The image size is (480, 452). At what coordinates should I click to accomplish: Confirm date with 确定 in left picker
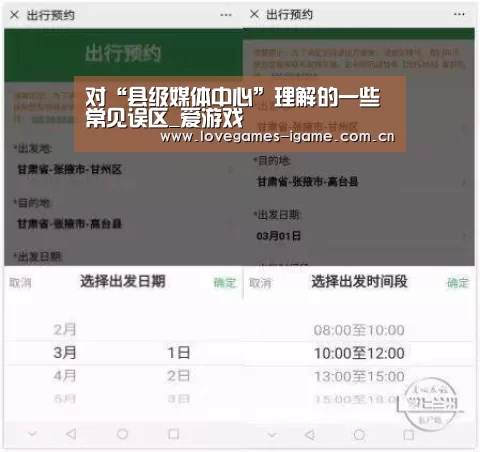[225, 283]
